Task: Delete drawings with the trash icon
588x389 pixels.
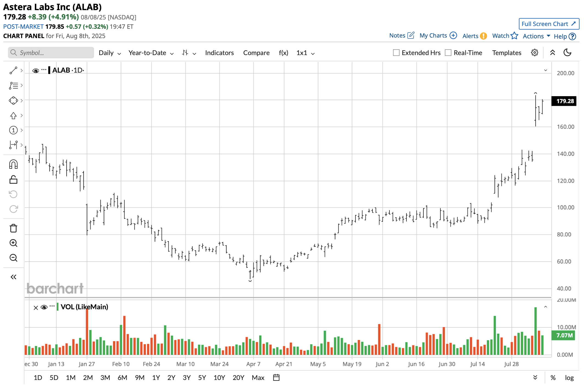Action: tap(13, 228)
